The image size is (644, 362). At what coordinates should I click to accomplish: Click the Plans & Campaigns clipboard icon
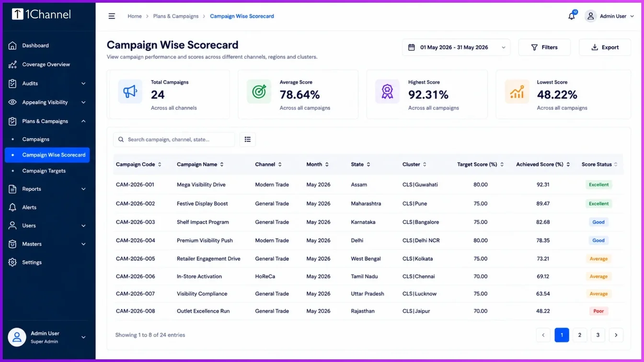[x=12, y=121]
